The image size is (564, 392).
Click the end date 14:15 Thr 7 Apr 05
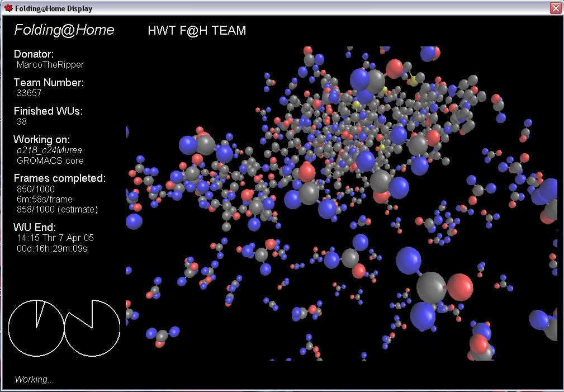pyautogui.click(x=55, y=238)
